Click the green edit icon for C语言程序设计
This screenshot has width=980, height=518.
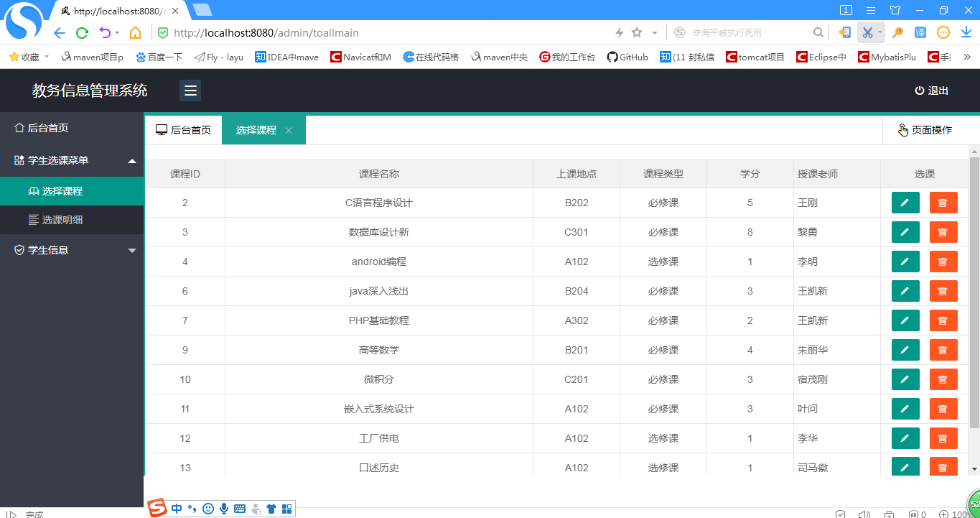pyautogui.click(x=905, y=203)
